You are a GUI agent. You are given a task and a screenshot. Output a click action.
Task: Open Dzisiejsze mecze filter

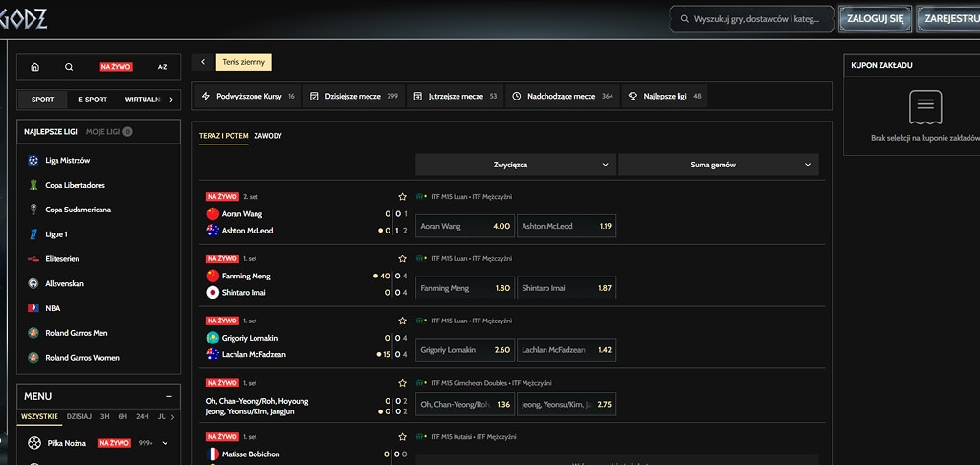tap(354, 97)
